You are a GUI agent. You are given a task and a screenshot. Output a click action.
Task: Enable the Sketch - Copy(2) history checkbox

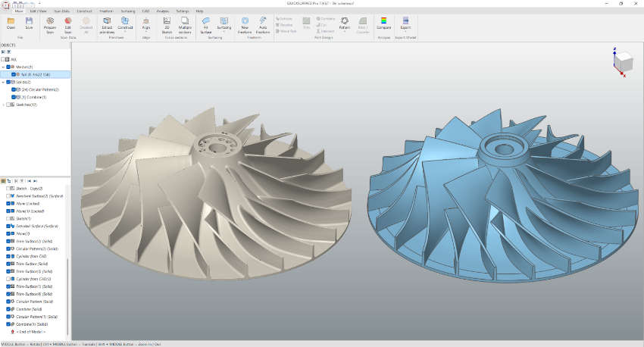click(x=8, y=189)
